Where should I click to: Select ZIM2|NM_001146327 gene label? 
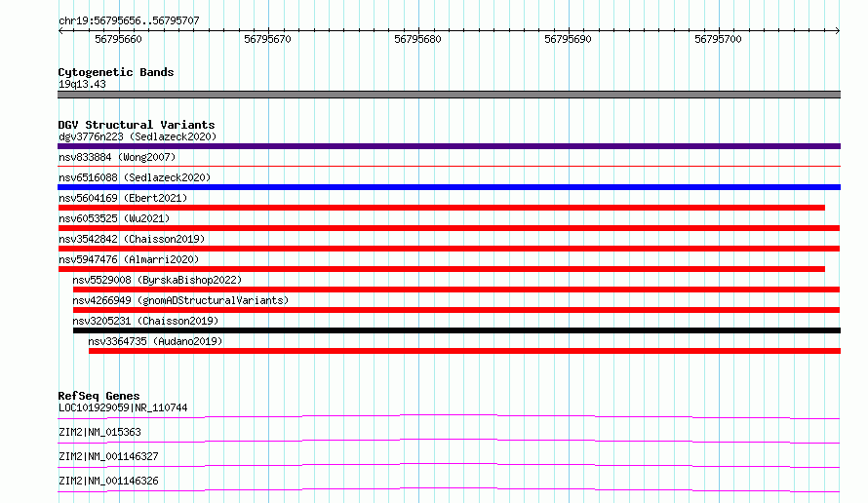pos(108,456)
